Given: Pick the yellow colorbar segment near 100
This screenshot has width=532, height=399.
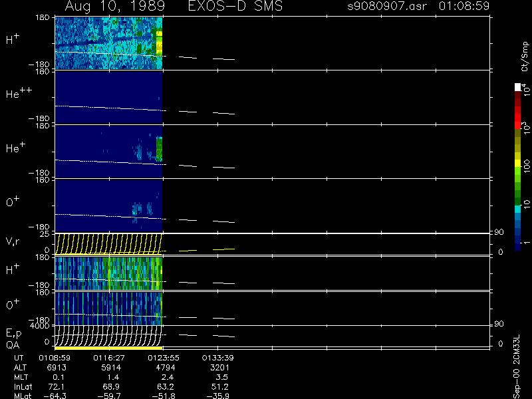Looking at the screenshot, I should (517, 164).
